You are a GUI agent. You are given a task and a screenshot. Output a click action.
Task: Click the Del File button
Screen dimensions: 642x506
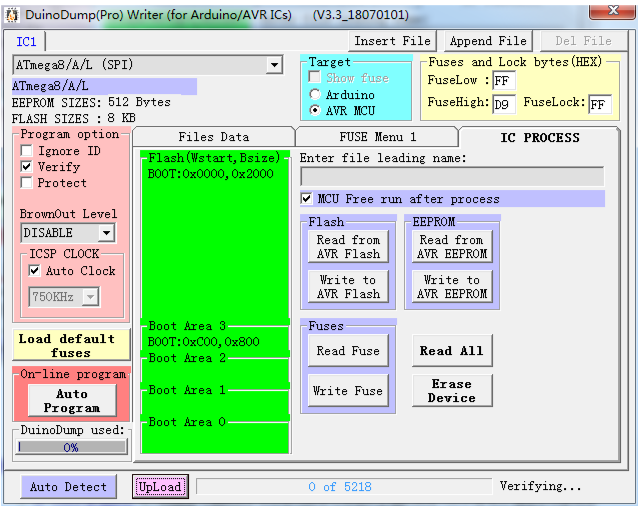(x=583, y=41)
